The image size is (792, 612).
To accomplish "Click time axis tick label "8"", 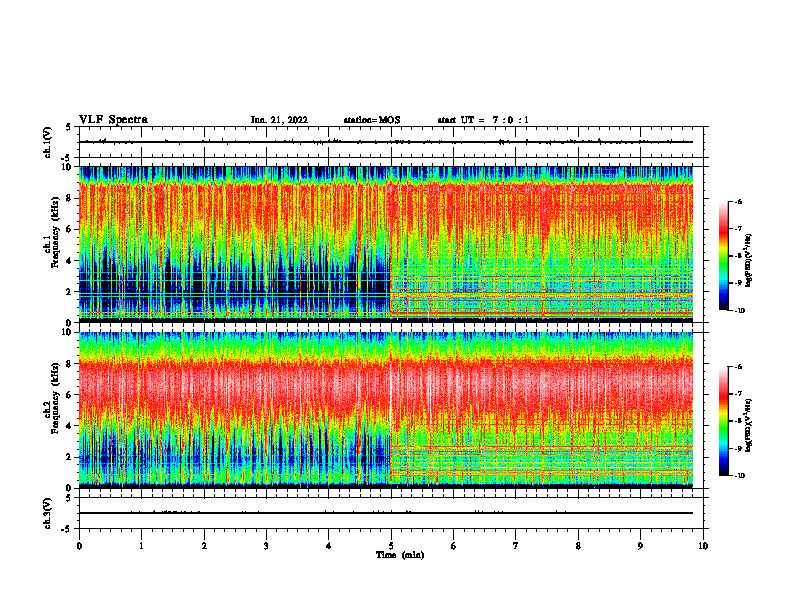I will tap(578, 546).
